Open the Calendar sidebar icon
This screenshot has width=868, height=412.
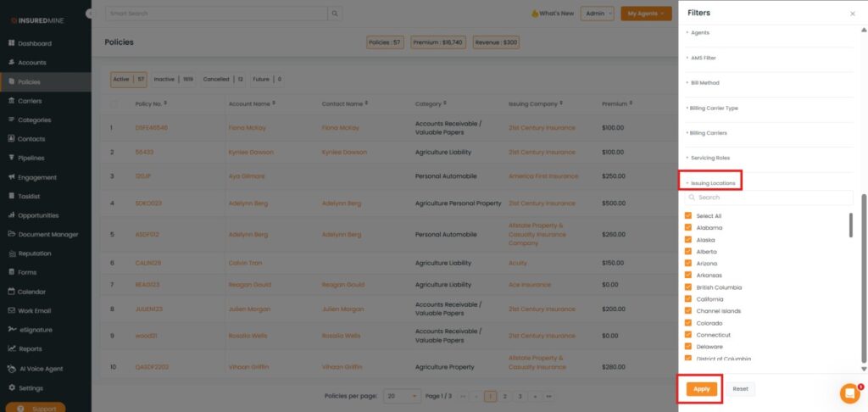pos(11,292)
